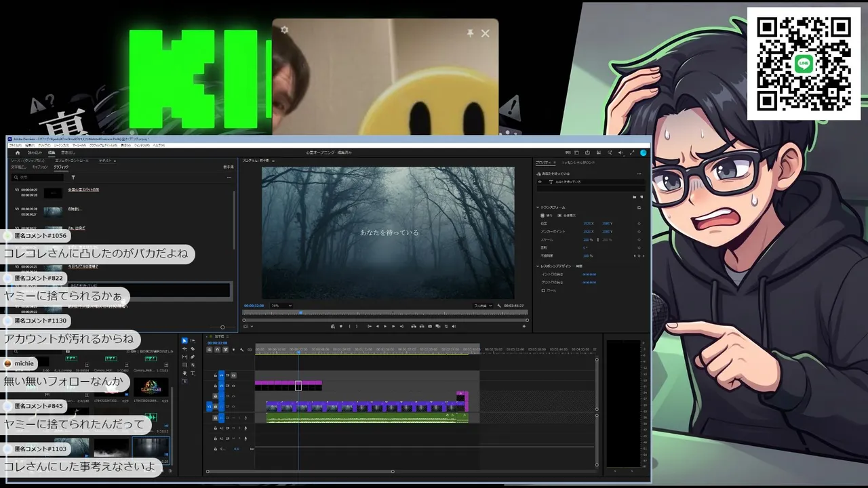Open the Button Editor plus icon
This screenshot has height=488, width=868.
point(524,326)
